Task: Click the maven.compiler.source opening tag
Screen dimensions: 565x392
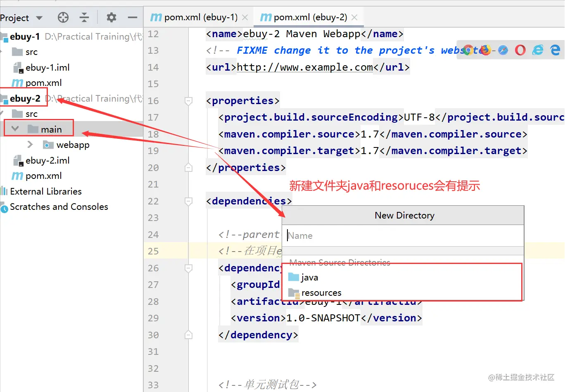Action: (x=290, y=134)
